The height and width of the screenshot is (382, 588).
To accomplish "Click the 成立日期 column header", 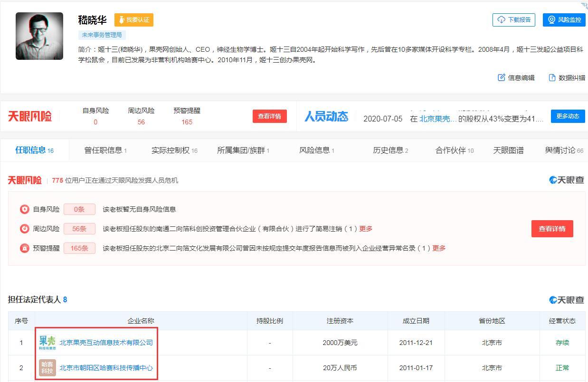I will pyautogui.click(x=416, y=321).
